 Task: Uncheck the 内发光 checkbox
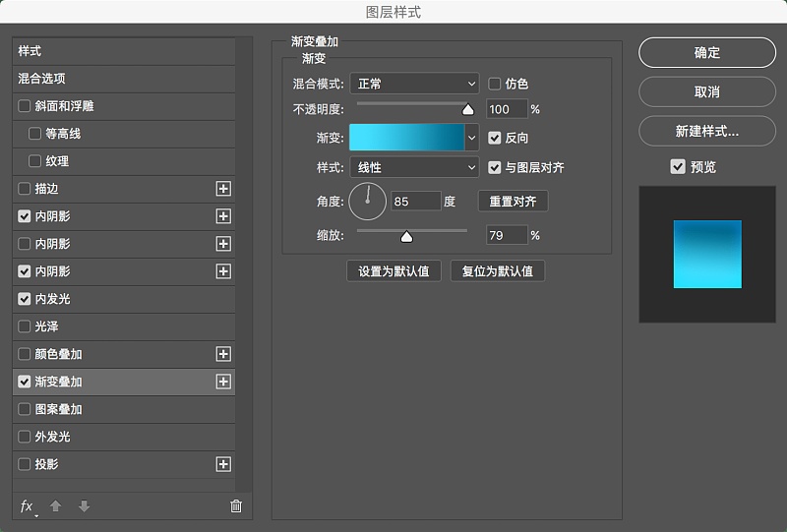point(24,299)
